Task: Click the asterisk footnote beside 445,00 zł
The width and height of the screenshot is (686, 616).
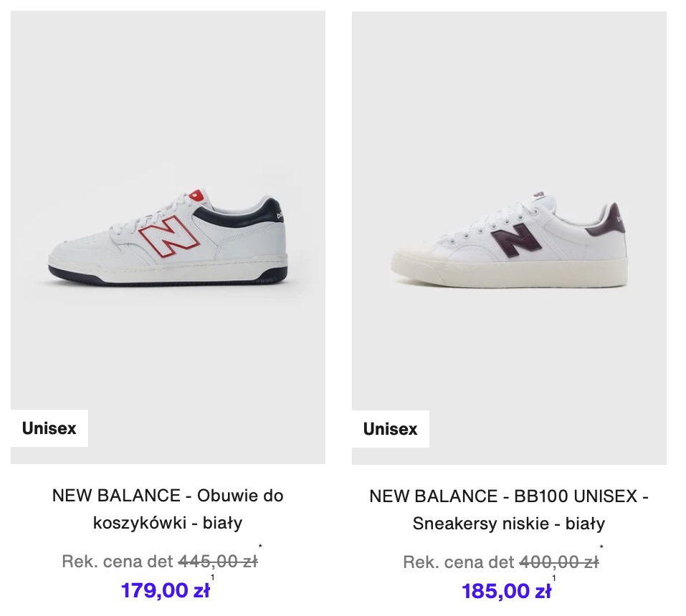Action: 260,547
